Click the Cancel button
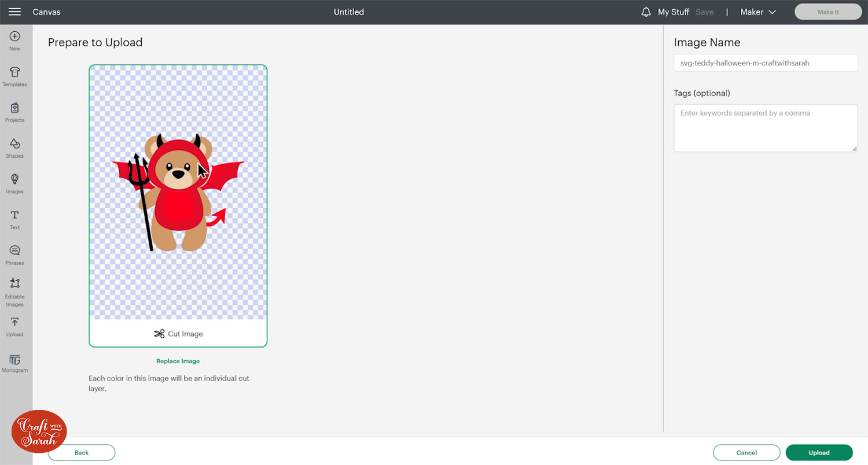 click(x=746, y=453)
